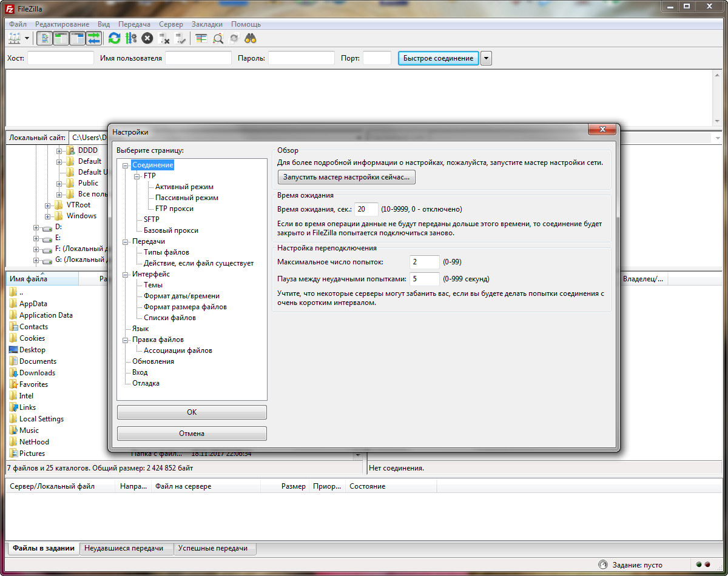
Task: Click Запустить мастер настройки сейчас button
Action: (346, 178)
